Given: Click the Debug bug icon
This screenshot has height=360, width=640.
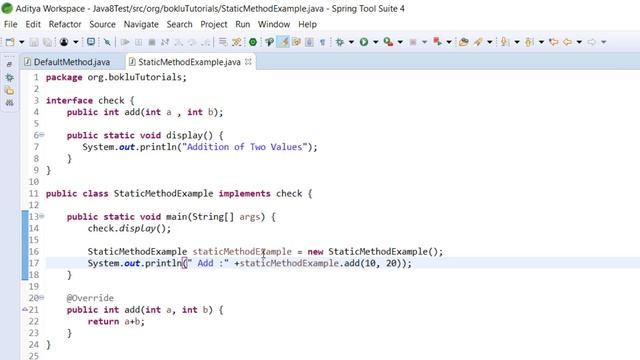Looking at the screenshot, I should pyautogui.click(x=340, y=42).
